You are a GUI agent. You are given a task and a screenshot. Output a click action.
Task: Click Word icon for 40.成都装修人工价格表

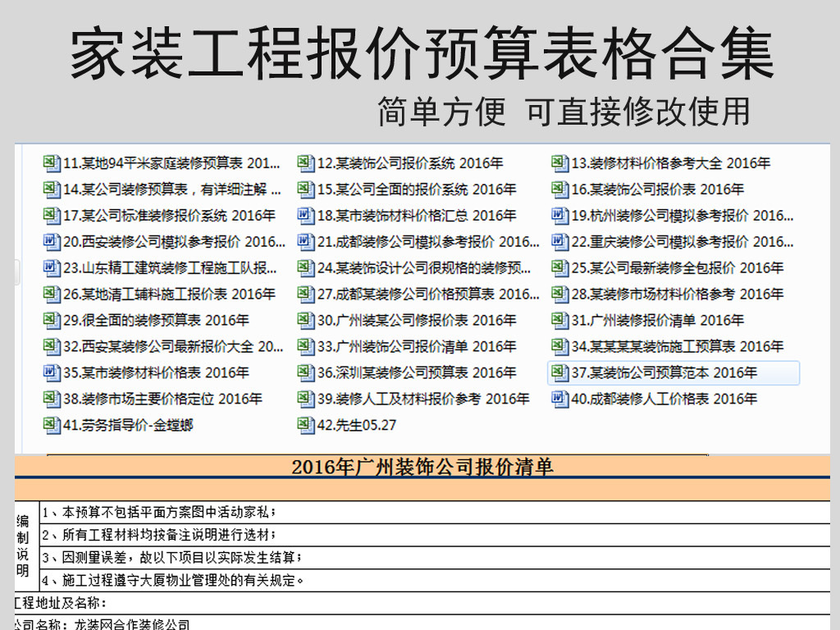click(560, 399)
